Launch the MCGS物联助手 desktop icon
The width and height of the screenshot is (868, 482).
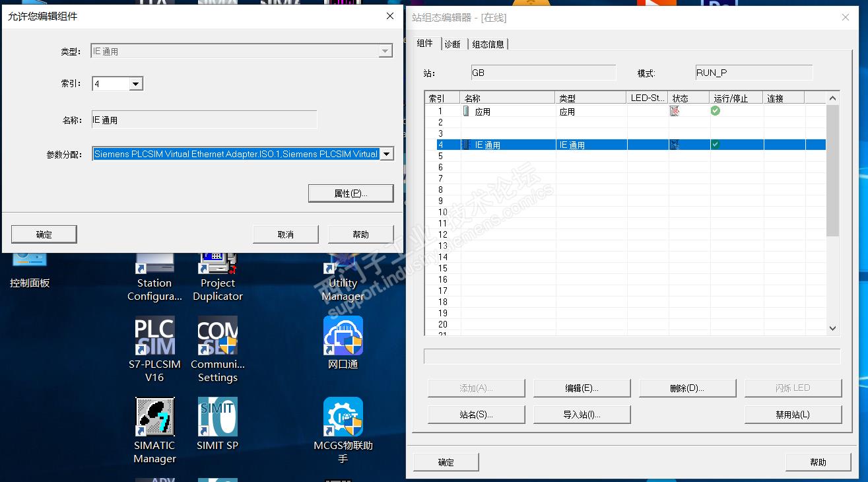pyautogui.click(x=343, y=430)
